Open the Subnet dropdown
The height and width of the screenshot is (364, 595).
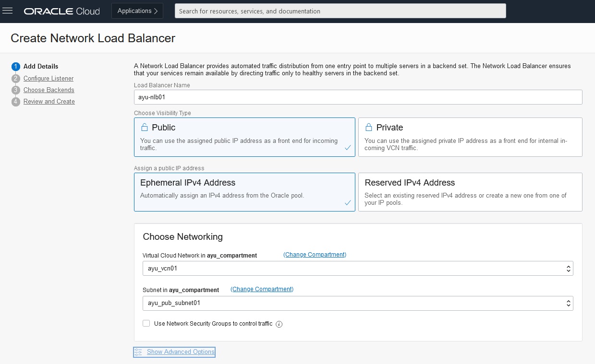(x=358, y=303)
